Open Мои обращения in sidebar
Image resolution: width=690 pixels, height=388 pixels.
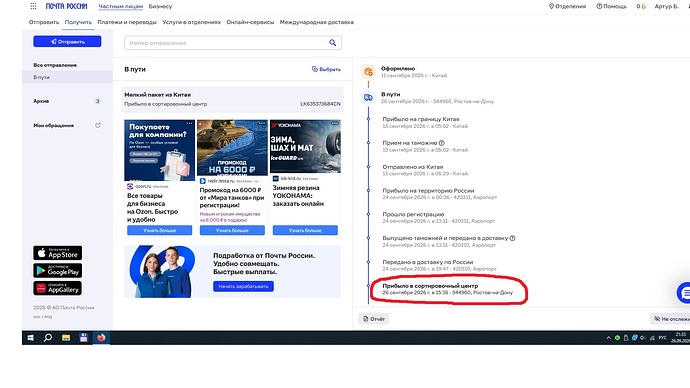(x=54, y=125)
